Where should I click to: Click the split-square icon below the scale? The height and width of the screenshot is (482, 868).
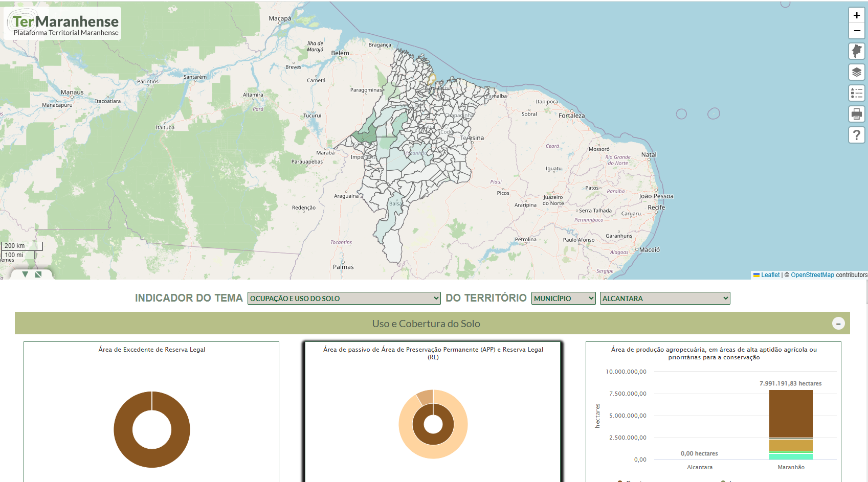coord(38,274)
